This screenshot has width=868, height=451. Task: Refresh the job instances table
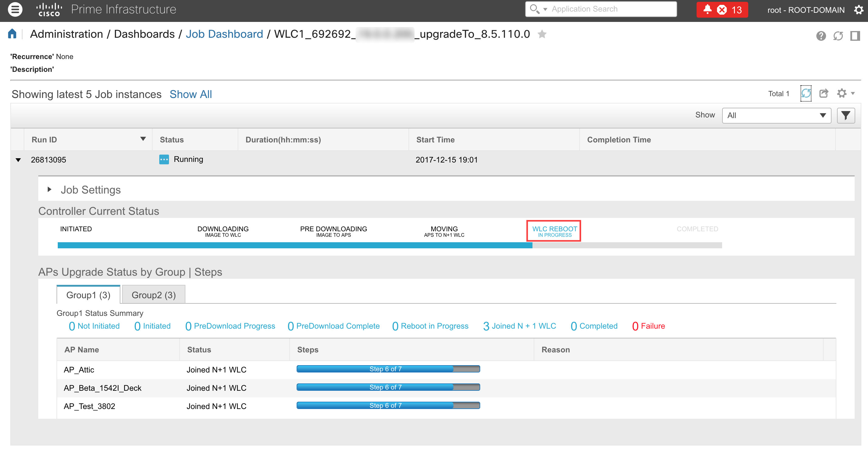tap(806, 93)
